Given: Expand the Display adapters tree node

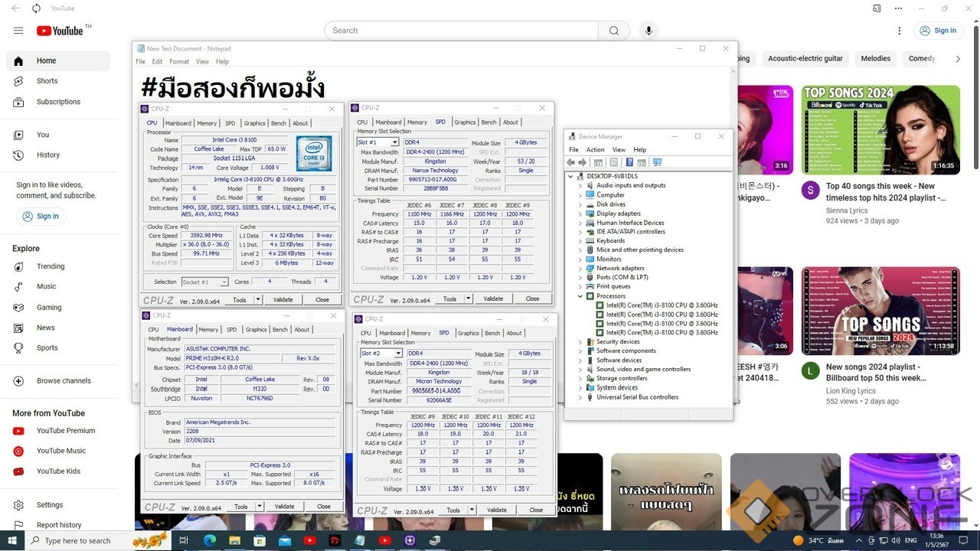Looking at the screenshot, I should [580, 214].
